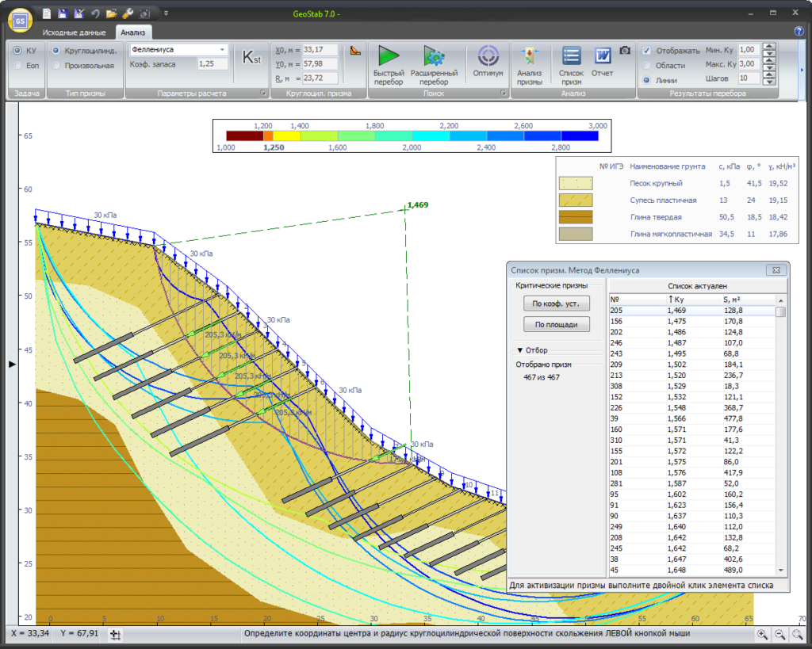Click the camera snapshot icon in Анализ group
Image resolution: width=812 pixels, height=649 pixels.
625,51
